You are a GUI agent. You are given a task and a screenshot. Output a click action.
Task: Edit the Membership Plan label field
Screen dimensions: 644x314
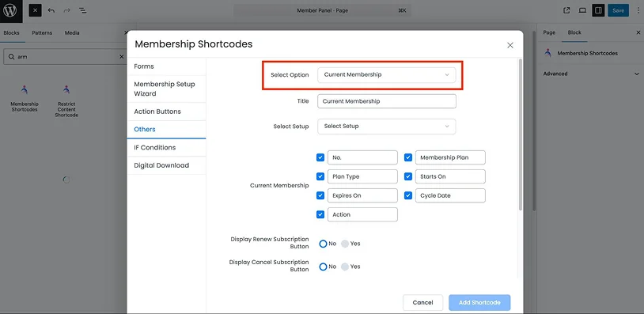(x=450, y=157)
